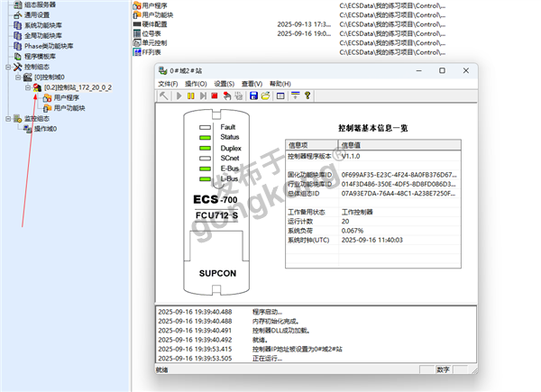
Task: Click the hammer icon in simulator toolbar
Action: [164, 96]
